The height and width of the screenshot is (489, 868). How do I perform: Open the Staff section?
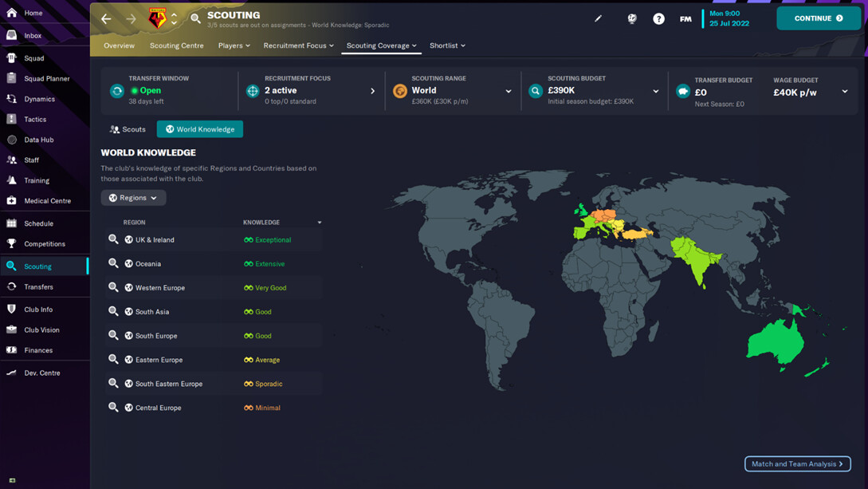pos(31,160)
